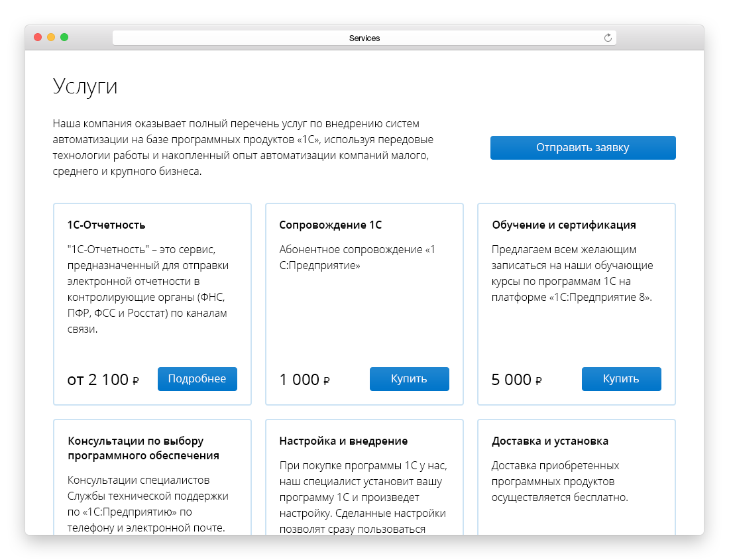Image resolution: width=729 pixels, height=560 pixels.
Task: Select the 1С-Отчетность card title
Action: (106, 225)
